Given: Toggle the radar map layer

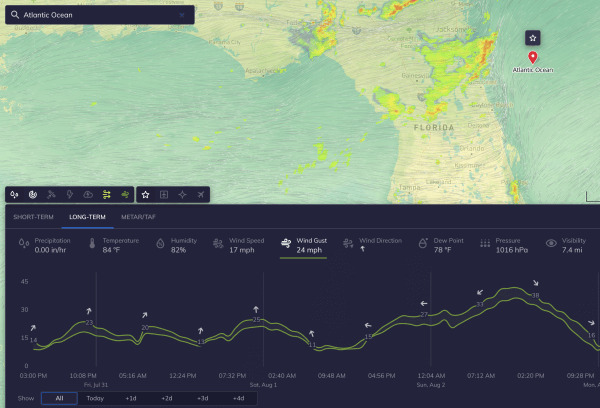Looking at the screenshot, I should (x=33, y=194).
